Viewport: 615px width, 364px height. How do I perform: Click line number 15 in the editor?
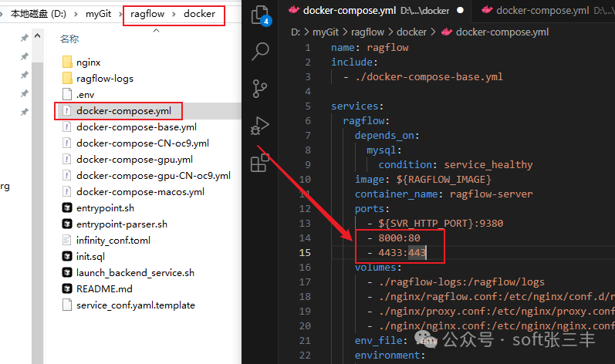[x=305, y=253]
